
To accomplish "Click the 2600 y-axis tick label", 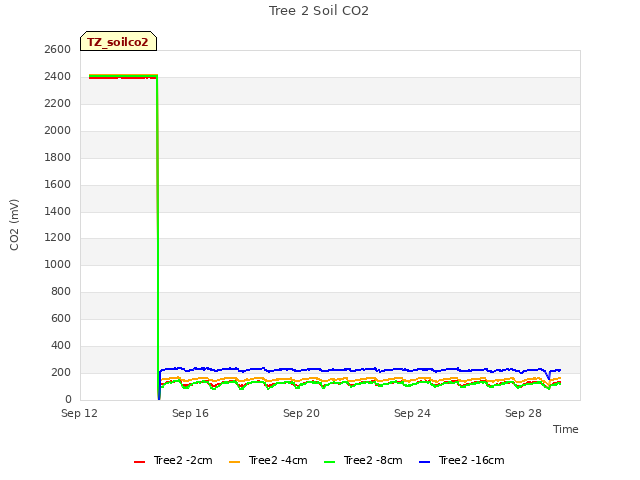I will click(58, 49).
